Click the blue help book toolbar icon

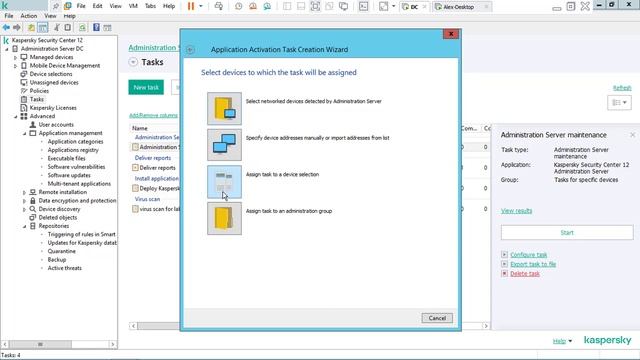tap(96, 27)
